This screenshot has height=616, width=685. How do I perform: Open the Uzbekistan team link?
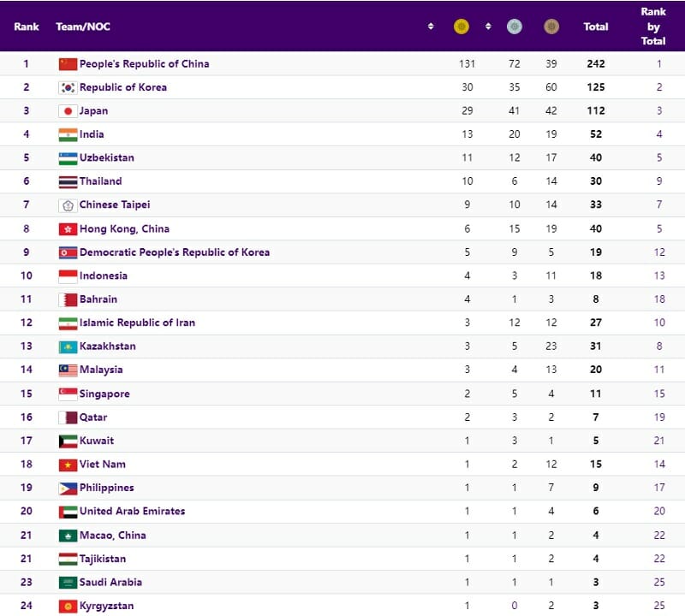(107, 158)
